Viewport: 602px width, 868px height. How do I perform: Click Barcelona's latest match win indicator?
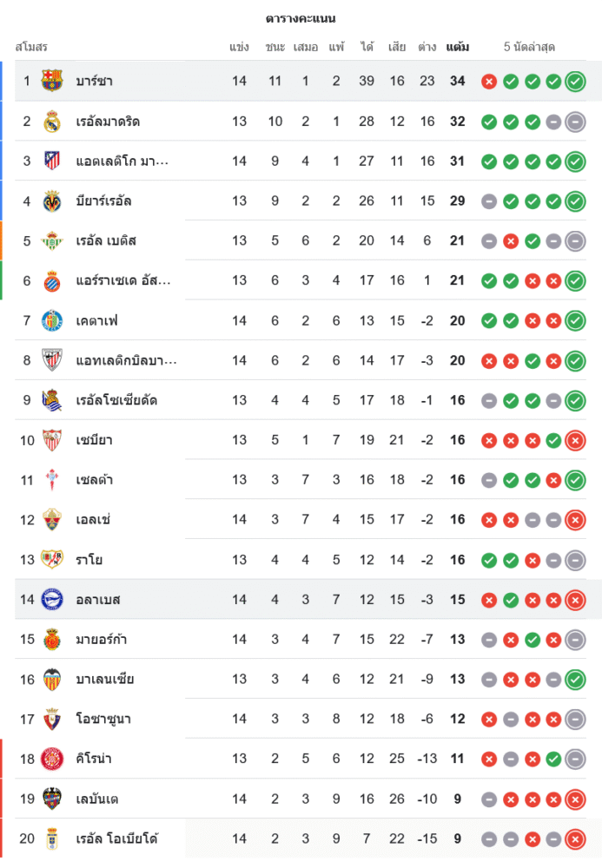575,82
